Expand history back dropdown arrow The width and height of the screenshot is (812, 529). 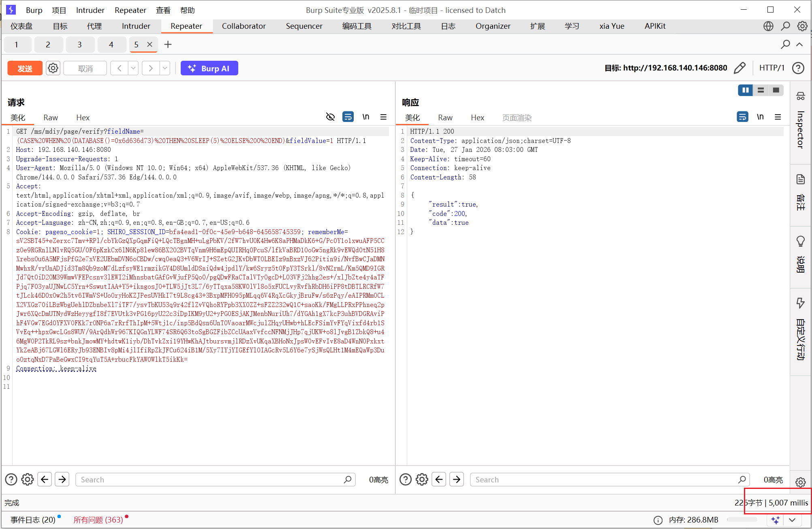click(133, 68)
